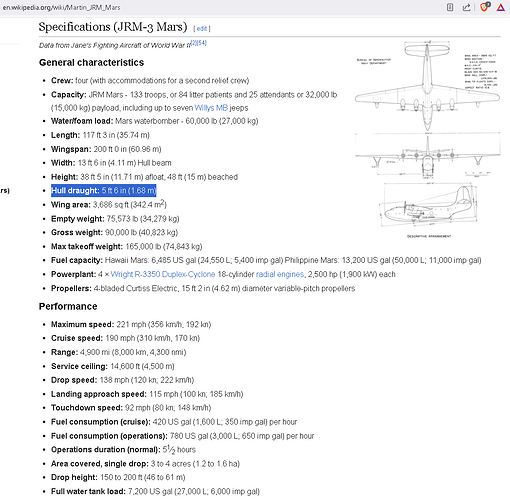This screenshot has width=510, height=500.
Task: Click the Capacity label text
Action: tap(69, 95)
